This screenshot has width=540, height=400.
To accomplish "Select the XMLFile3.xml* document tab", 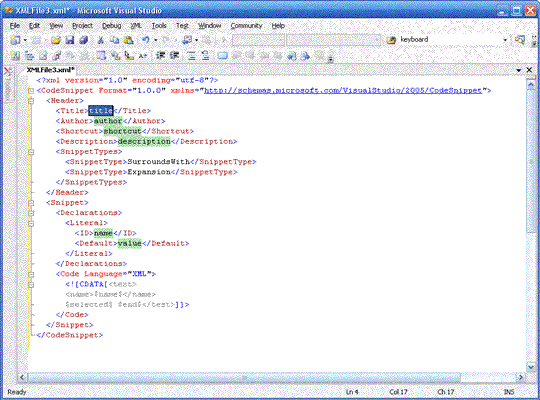I will [51, 70].
